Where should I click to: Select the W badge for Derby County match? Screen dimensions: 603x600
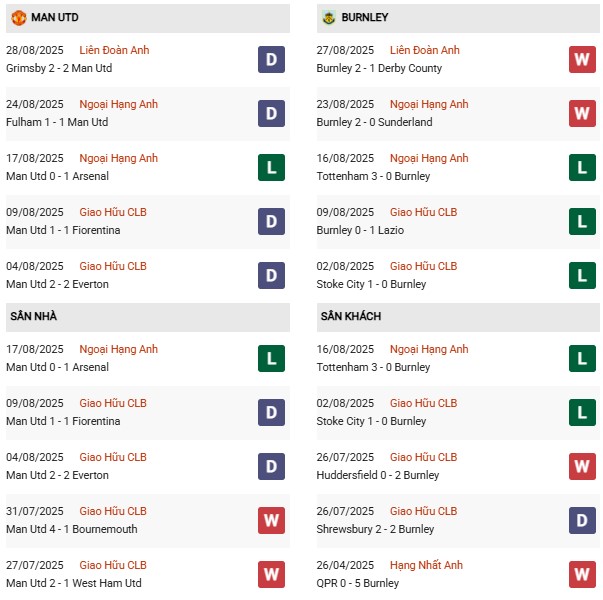tap(581, 59)
